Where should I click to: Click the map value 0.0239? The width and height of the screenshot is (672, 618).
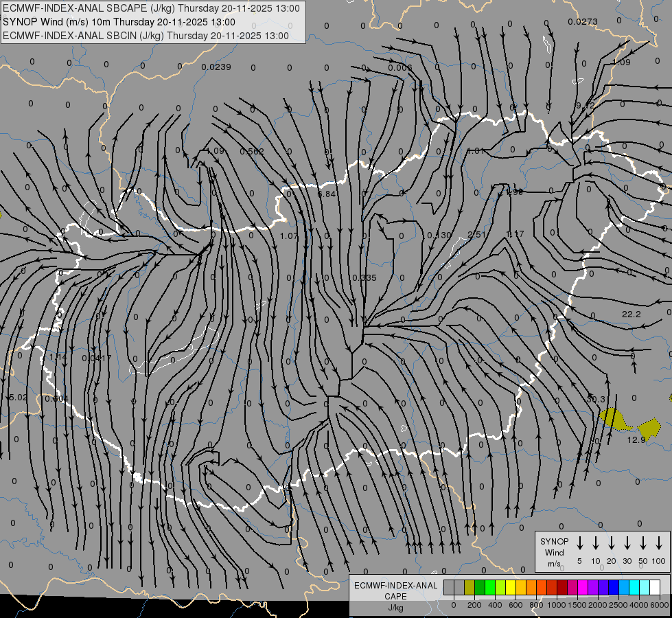216,67
